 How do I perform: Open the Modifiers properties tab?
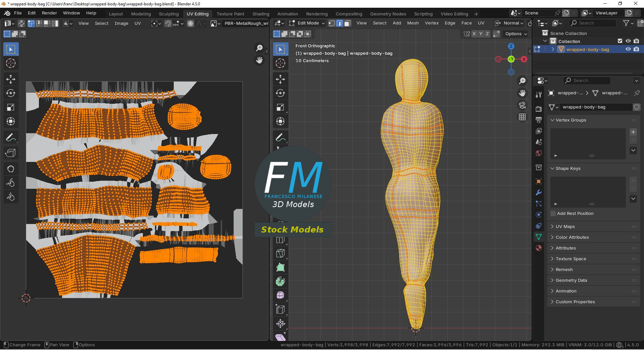[x=539, y=192]
